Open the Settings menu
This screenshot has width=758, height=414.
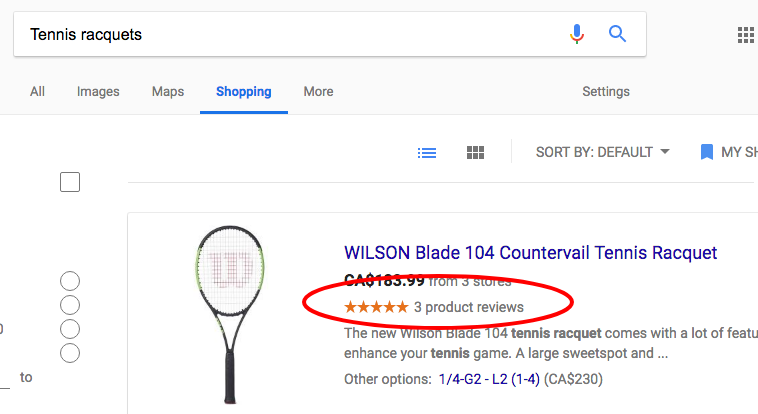pos(606,92)
